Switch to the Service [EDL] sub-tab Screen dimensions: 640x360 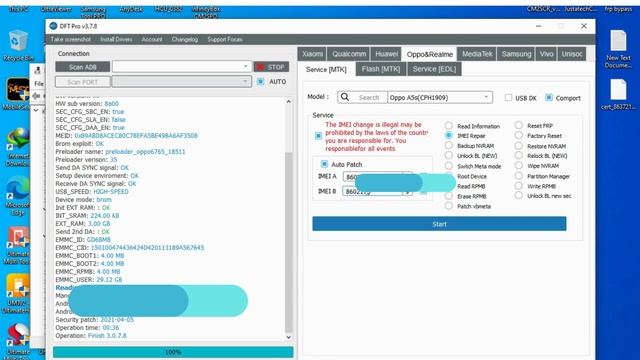[x=434, y=69]
